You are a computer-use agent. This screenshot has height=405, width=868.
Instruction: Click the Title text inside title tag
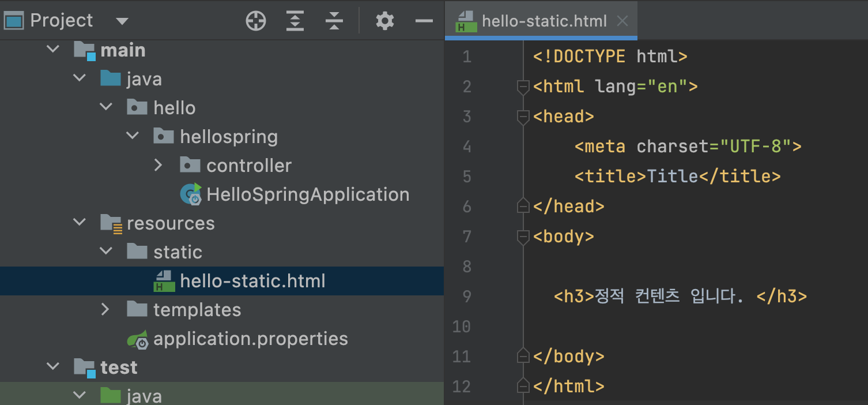pyautogui.click(x=673, y=177)
